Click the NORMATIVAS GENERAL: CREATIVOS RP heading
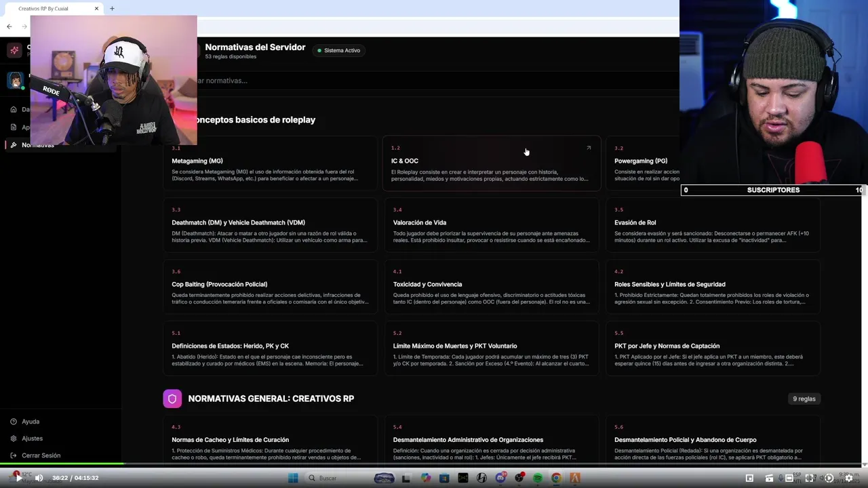The image size is (868, 488). click(271, 399)
